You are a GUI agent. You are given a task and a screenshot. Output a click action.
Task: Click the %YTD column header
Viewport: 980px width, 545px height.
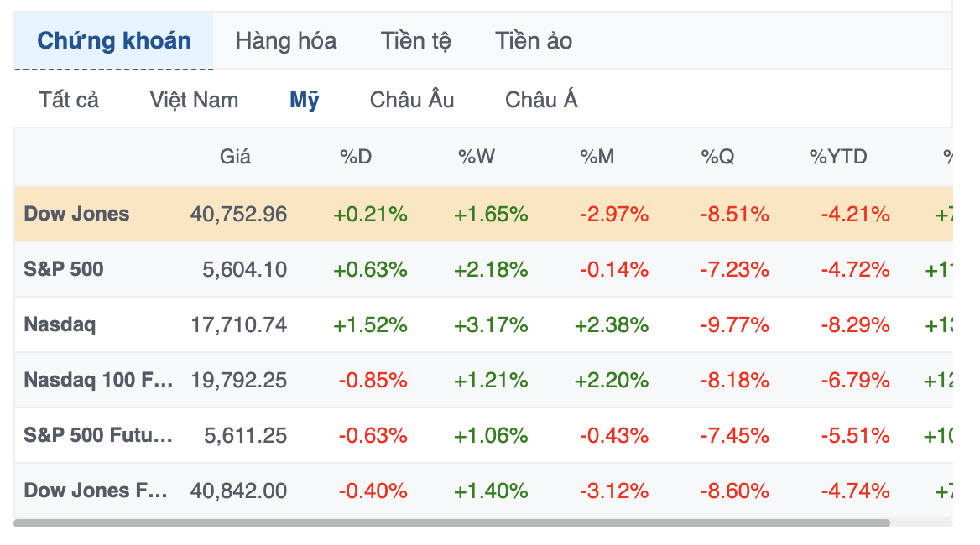click(838, 157)
